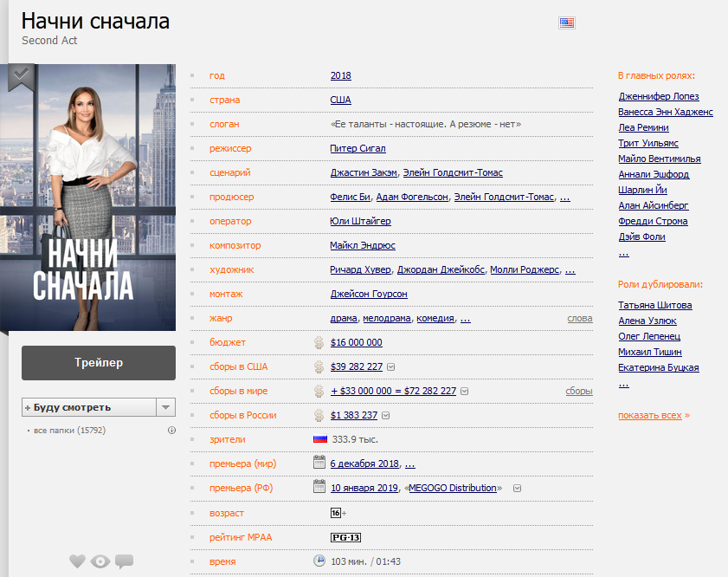Open dubbing actor Татьяна Шитова link
This screenshot has height=577, width=728.
pos(655,305)
